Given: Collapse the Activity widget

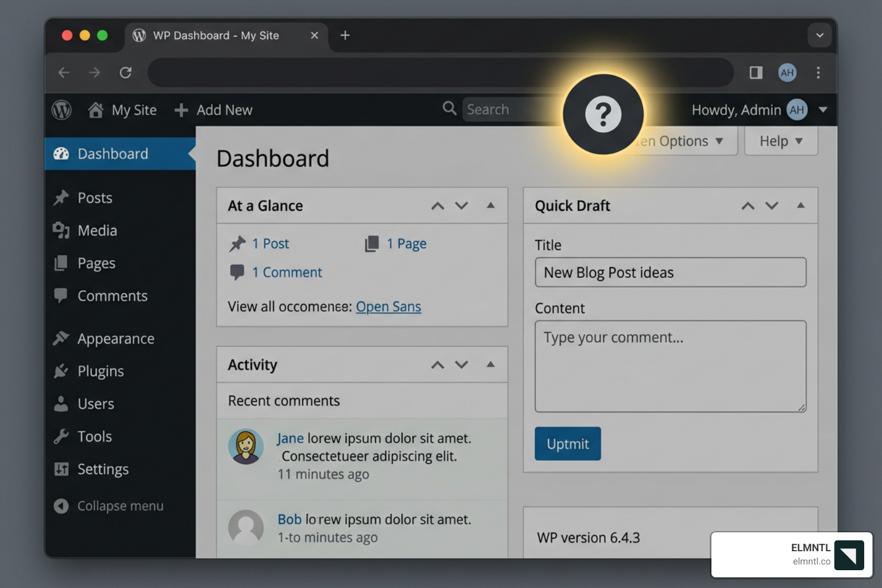Looking at the screenshot, I should [x=490, y=364].
